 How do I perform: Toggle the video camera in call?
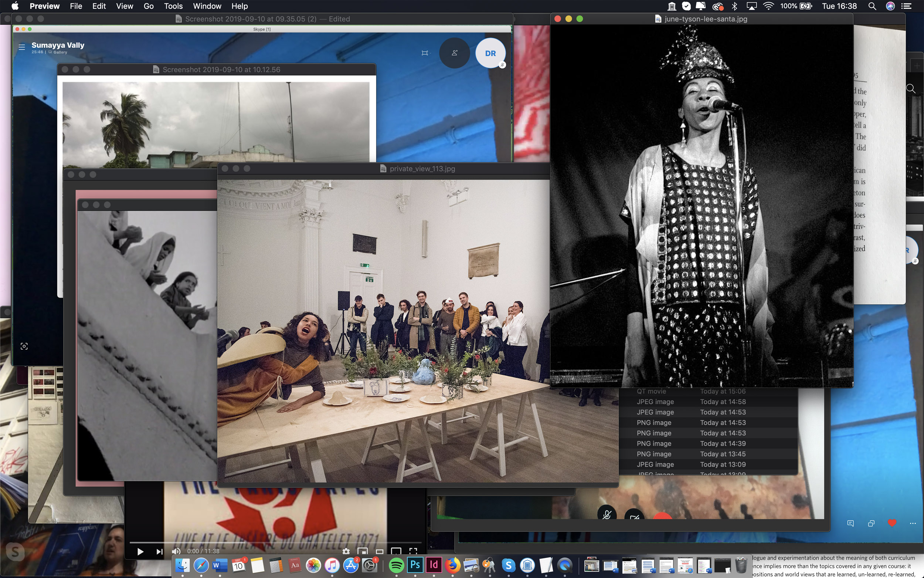(x=634, y=517)
